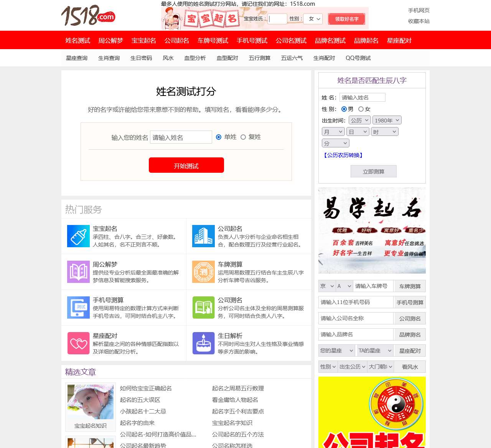The height and width of the screenshot is (448, 491).
Task: Open the 您的星座 zodiac dropdown
Action: pos(336,350)
